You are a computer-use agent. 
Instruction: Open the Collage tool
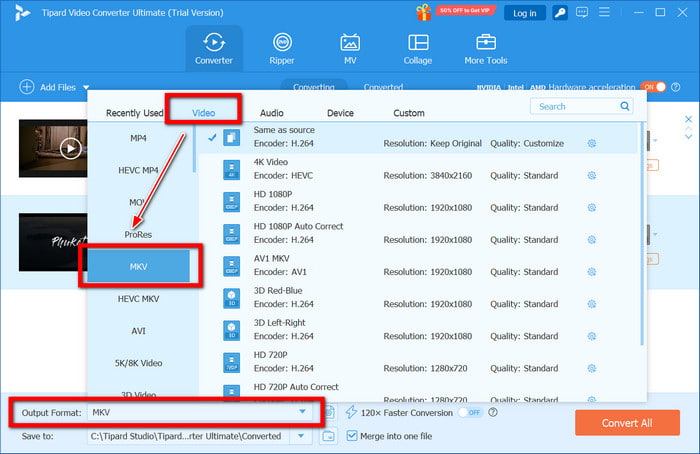pyautogui.click(x=418, y=48)
